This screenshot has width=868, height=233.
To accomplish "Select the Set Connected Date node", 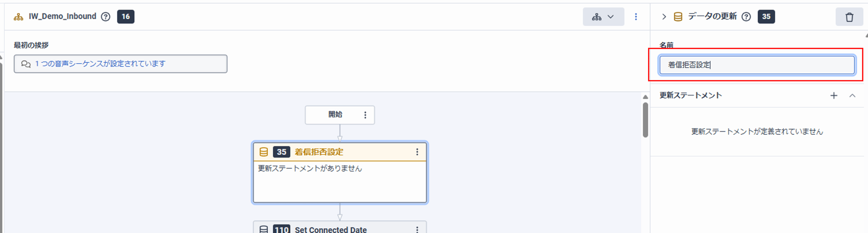I will point(340,227).
